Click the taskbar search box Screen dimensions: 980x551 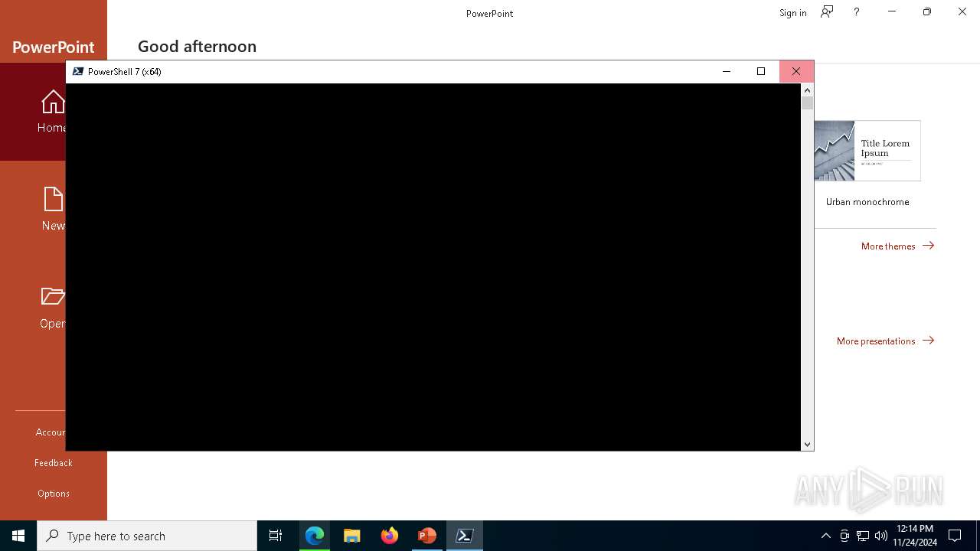pyautogui.click(x=147, y=536)
